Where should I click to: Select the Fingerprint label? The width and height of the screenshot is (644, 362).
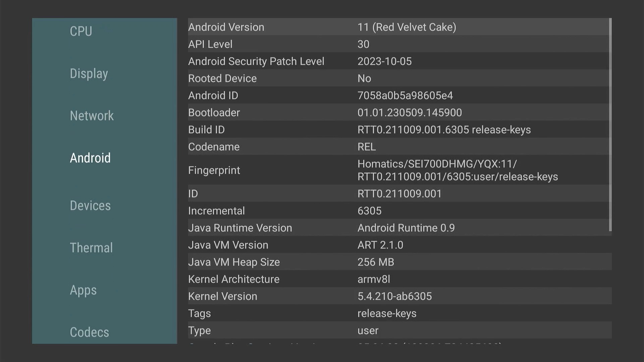(214, 170)
